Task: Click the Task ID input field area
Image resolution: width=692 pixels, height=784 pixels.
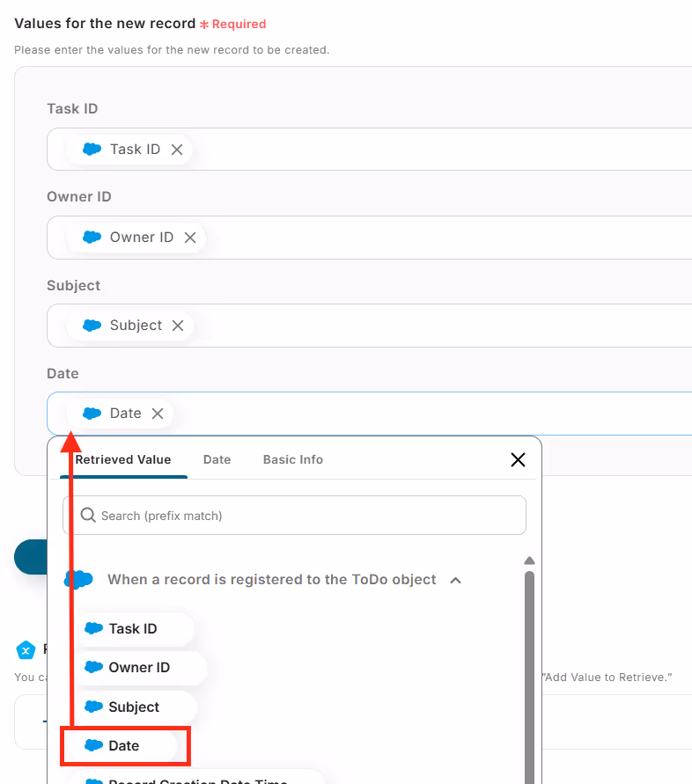Action: click(369, 149)
